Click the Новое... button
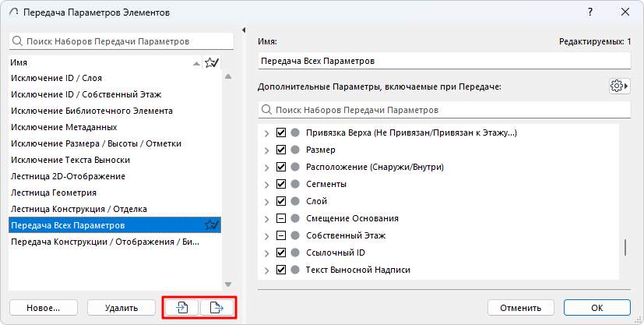 [x=42, y=307]
